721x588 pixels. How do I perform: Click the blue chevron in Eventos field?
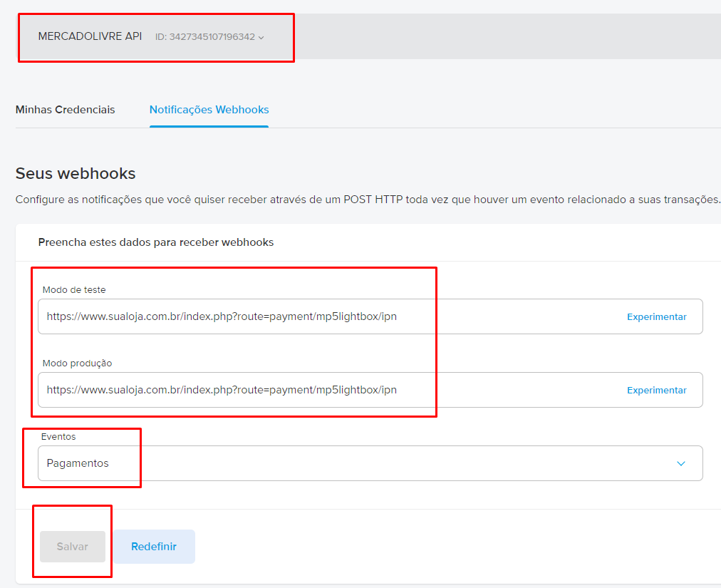point(680,463)
